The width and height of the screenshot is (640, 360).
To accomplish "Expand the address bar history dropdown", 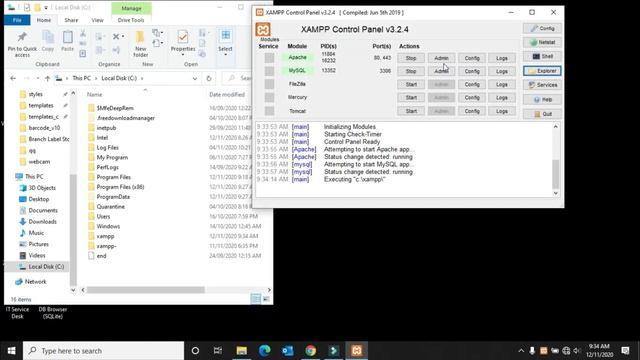I will [x=195, y=78].
